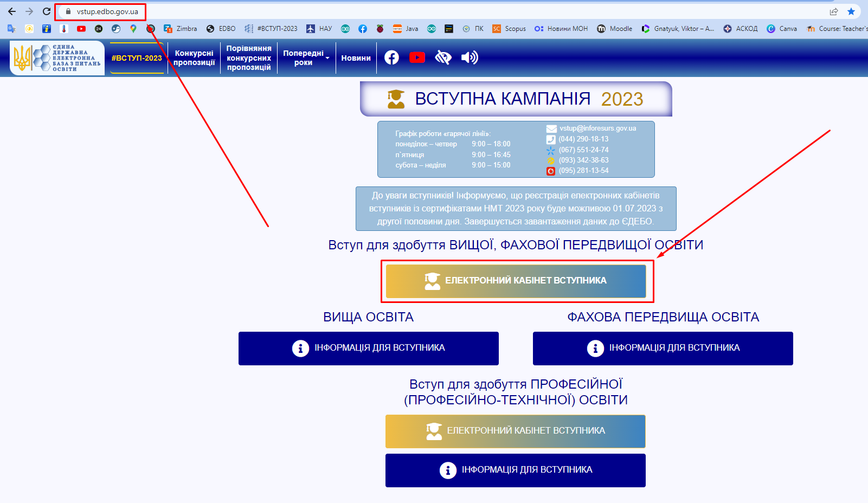Click the browser forward arrow
Viewport: 868px width, 503px height.
tap(29, 11)
